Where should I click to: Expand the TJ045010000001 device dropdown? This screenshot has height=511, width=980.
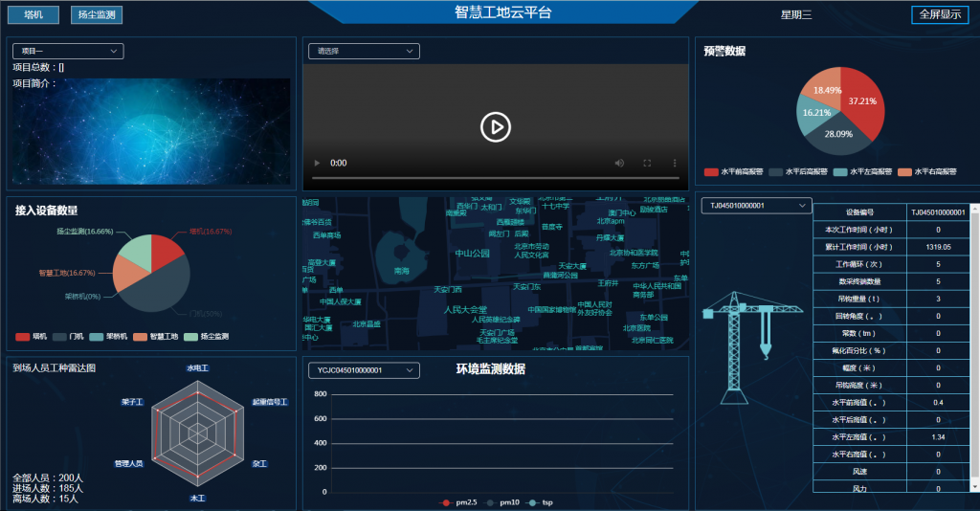756,206
